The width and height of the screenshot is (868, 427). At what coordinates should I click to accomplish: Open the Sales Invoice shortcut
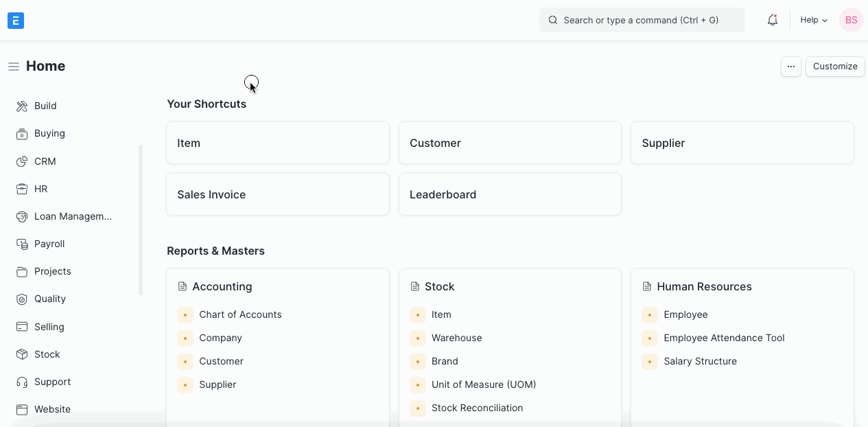(277, 194)
